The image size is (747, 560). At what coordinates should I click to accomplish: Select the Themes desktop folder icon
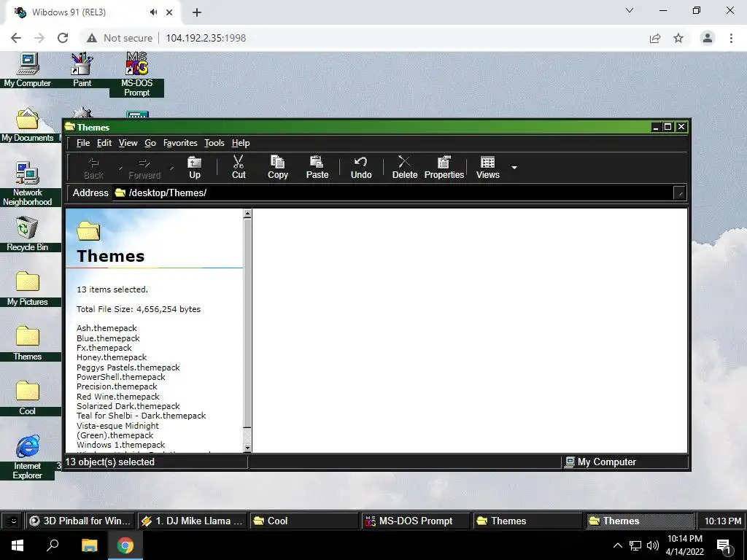[27, 343]
